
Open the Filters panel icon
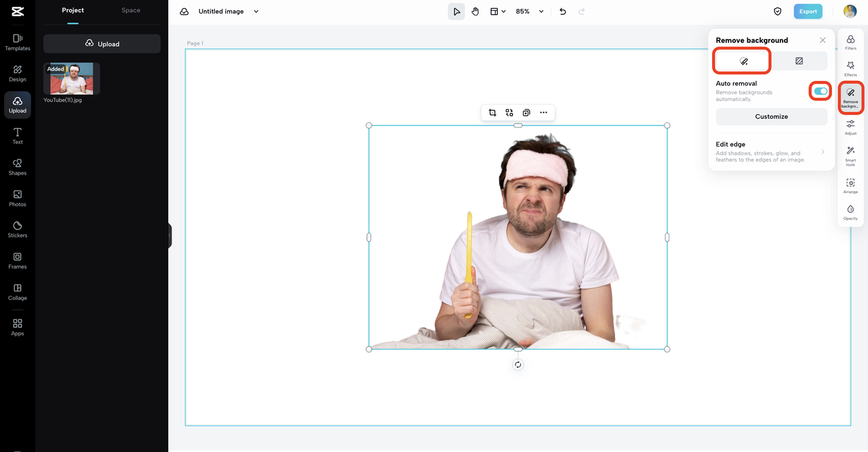coord(850,42)
